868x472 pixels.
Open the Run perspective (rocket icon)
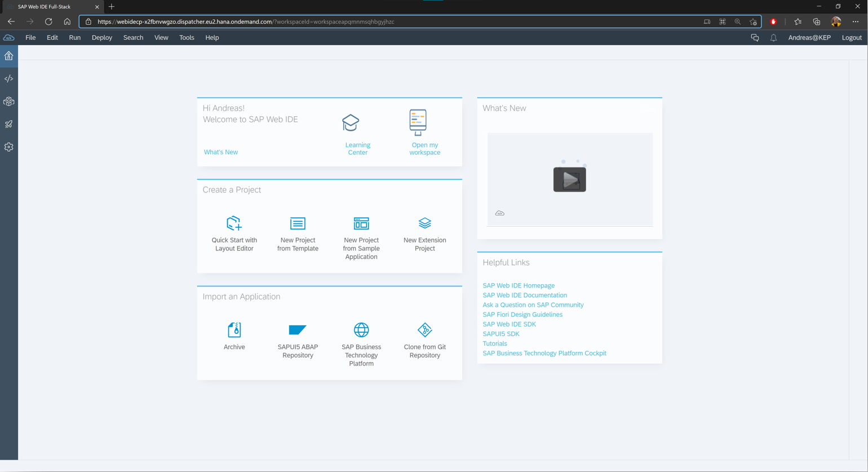coord(8,124)
